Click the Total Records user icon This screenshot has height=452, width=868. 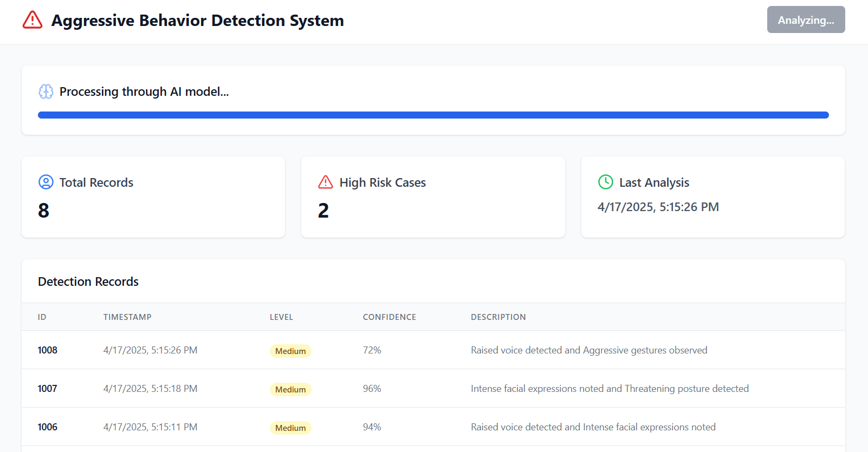coord(46,182)
